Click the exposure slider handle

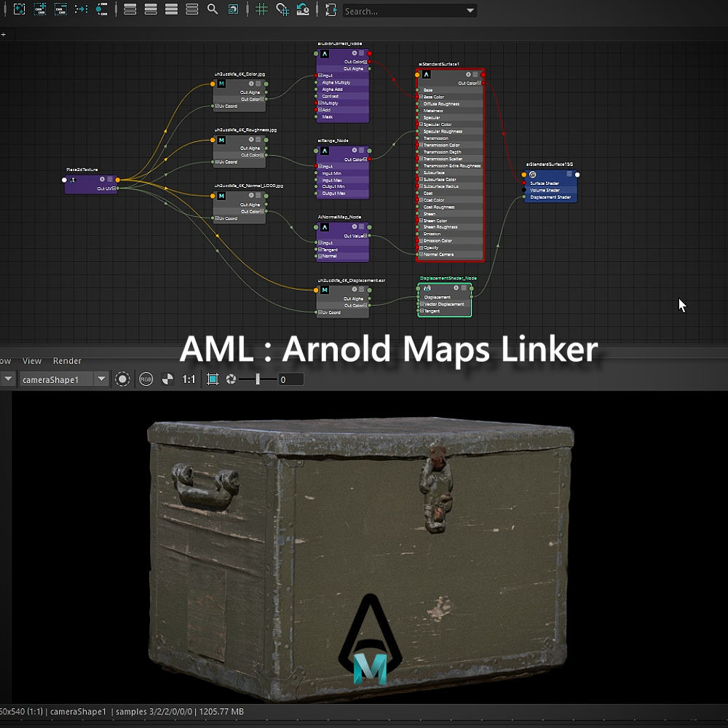[258, 379]
